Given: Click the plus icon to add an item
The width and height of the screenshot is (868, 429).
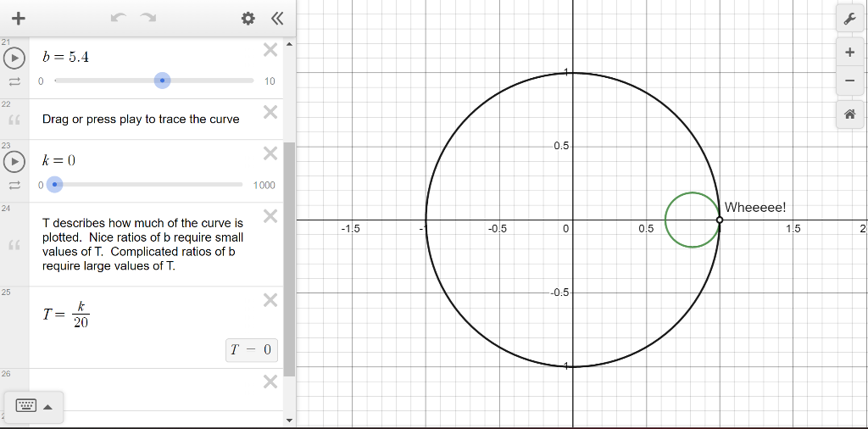Looking at the screenshot, I should coord(19,19).
